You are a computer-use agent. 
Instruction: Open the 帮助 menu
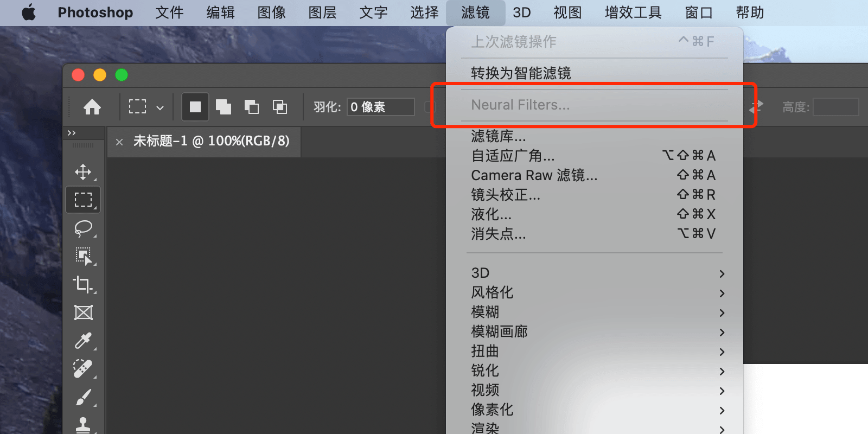(x=750, y=12)
